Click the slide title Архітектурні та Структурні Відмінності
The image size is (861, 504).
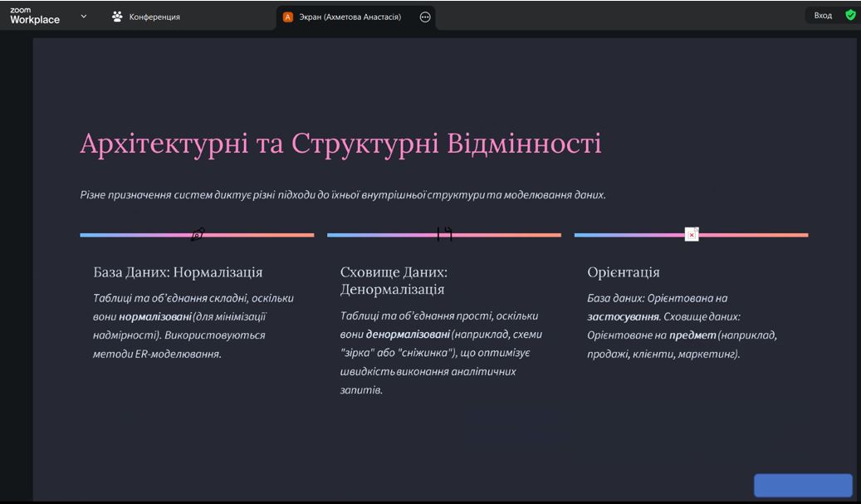(340, 143)
